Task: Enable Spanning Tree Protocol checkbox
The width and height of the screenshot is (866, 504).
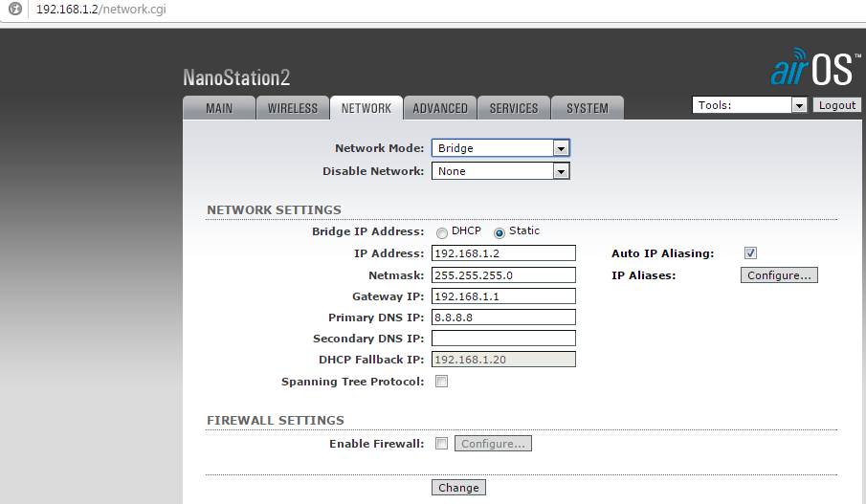Action: [441, 382]
